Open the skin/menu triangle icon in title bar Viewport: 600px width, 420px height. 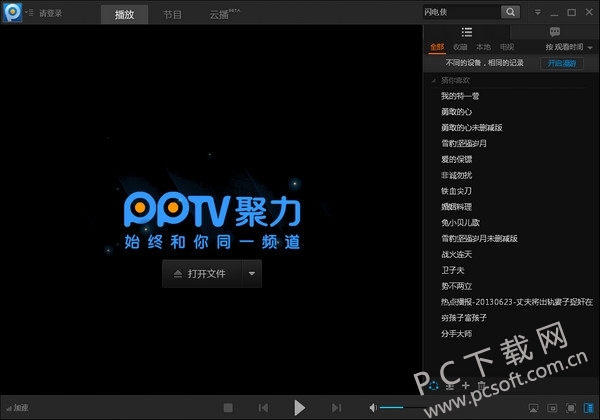pos(538,12)
